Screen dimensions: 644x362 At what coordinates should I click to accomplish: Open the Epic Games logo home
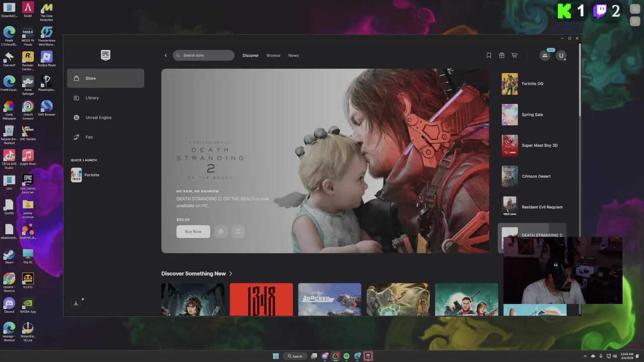(x=105, y=55)
